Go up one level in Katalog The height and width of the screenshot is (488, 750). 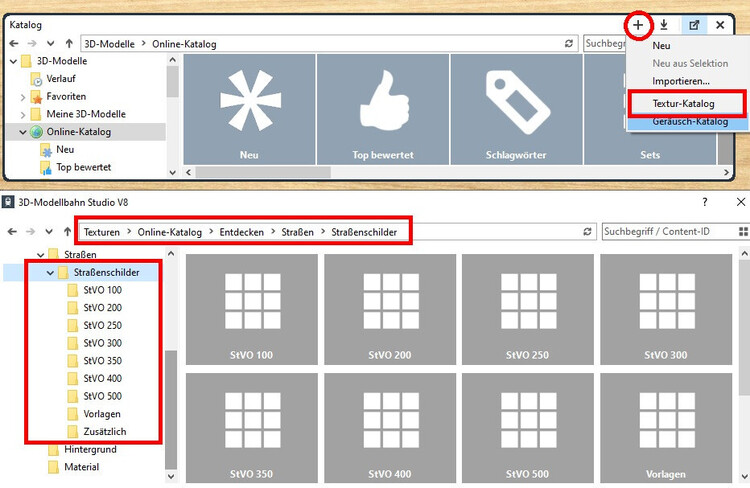pyautogui.click(x=69, y=44)
